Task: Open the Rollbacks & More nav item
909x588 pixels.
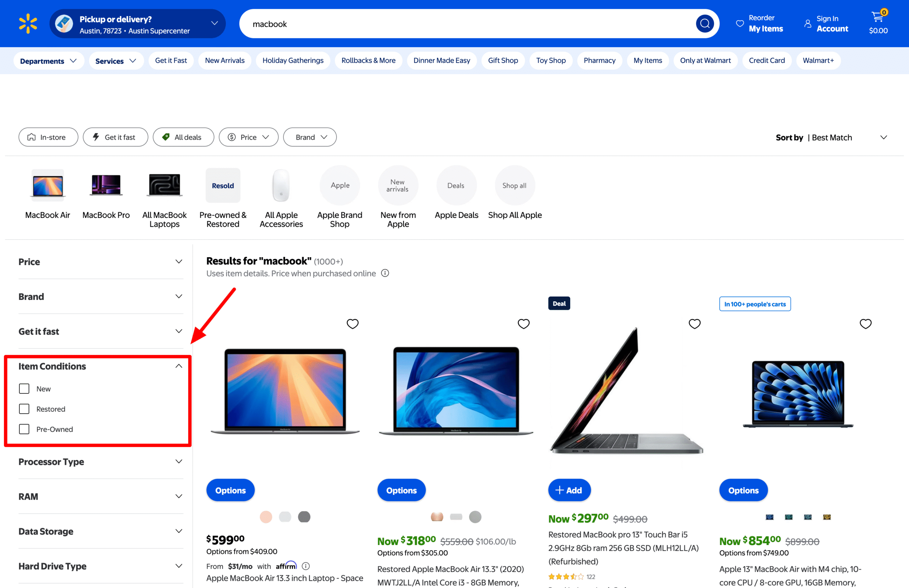Action: [x=368, y=60]
